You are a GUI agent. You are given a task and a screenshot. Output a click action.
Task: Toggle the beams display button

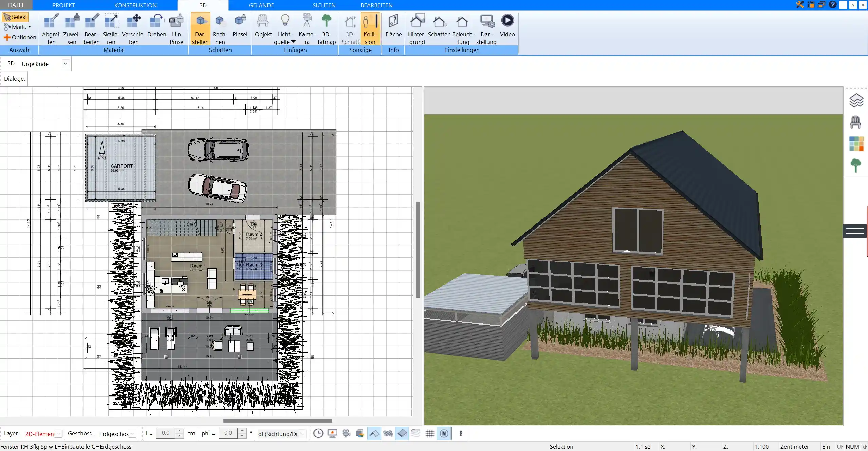(x=388, y=433)
